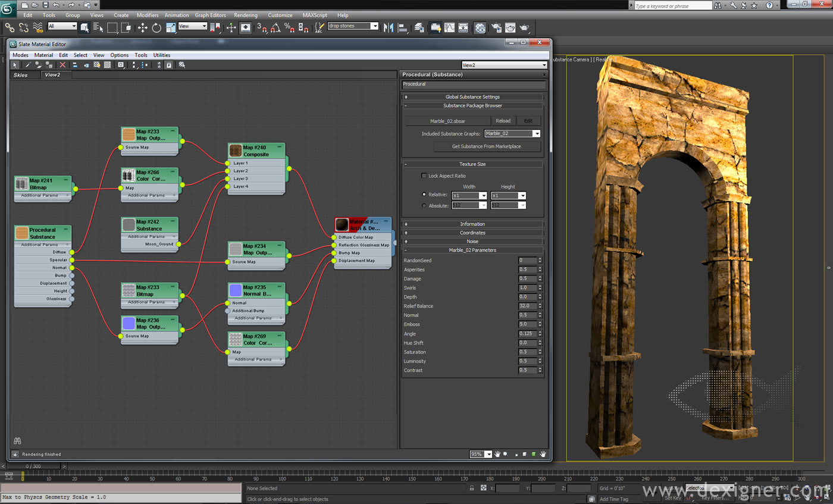
Task: Click the red X delete icon in Slate toolbar
Action: coord(62,65)
